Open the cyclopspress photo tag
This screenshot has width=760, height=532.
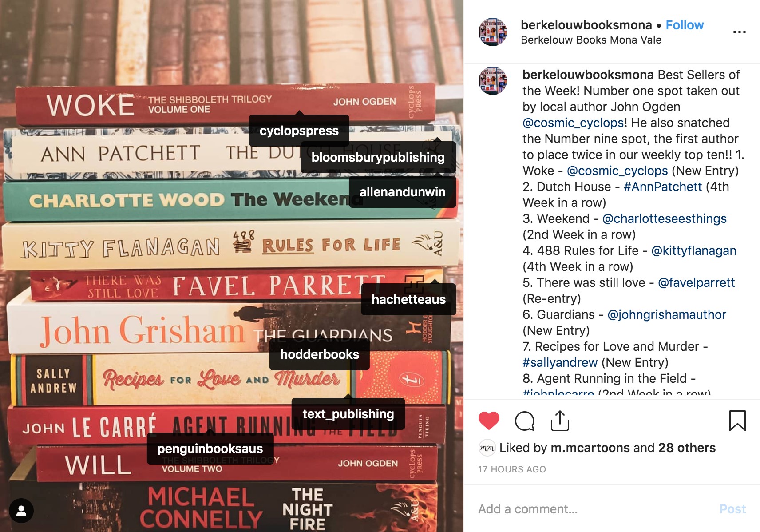pos(299,131)
